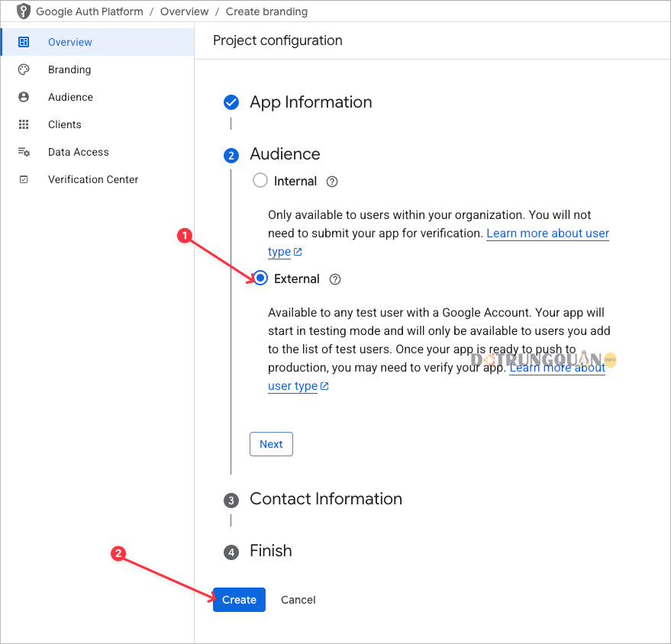The image size is (671, 644).
Task: Click the App Information completed checkmark icon
Action: point(231,102)
